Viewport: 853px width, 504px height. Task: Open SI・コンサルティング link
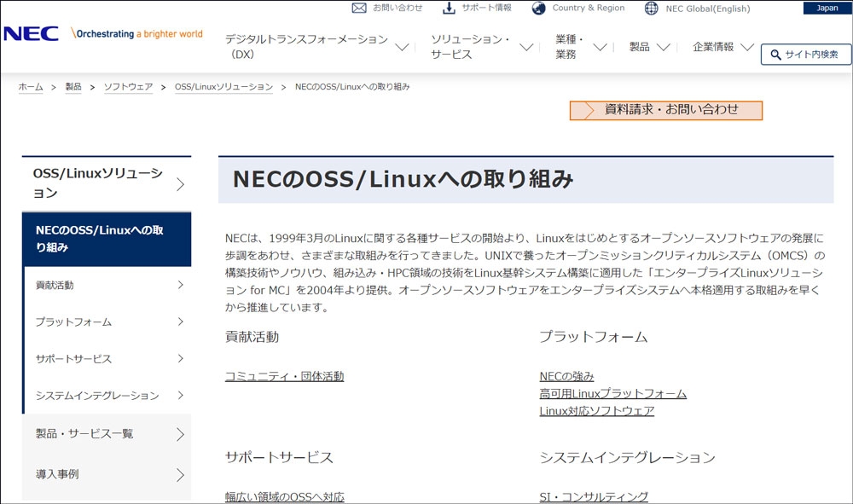(x=594, y=497)
